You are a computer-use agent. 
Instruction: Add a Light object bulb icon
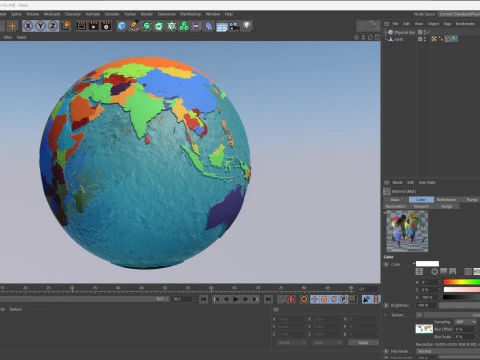[x=247, y=26]
